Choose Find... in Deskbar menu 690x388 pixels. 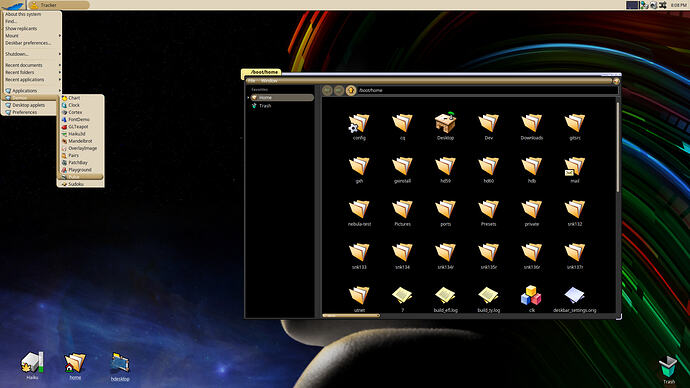pos(32,21)
